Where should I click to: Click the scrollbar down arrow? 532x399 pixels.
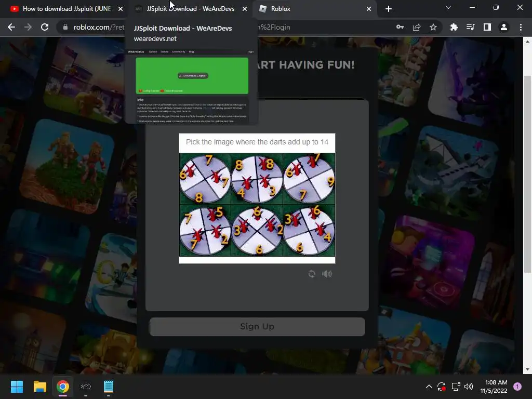[527, 369]
